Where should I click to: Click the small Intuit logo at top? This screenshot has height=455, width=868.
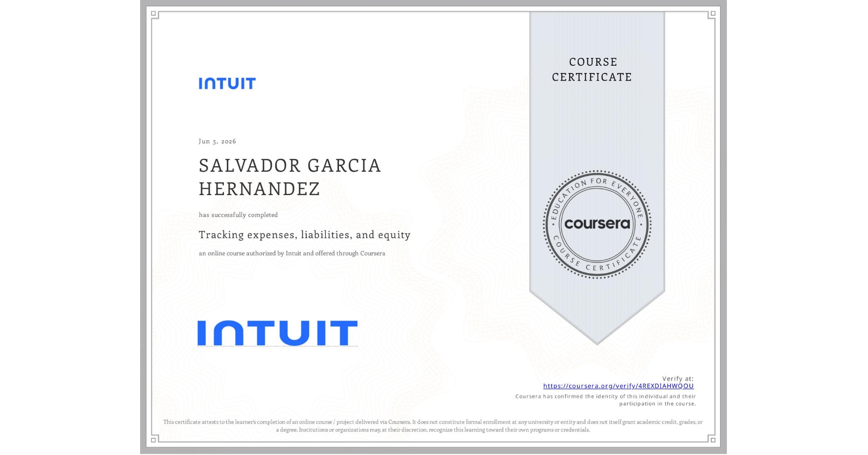coord(227,83)
